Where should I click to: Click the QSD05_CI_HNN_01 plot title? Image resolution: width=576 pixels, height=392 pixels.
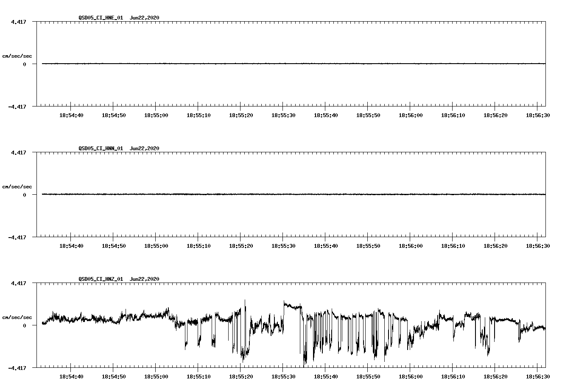[101, 148]
